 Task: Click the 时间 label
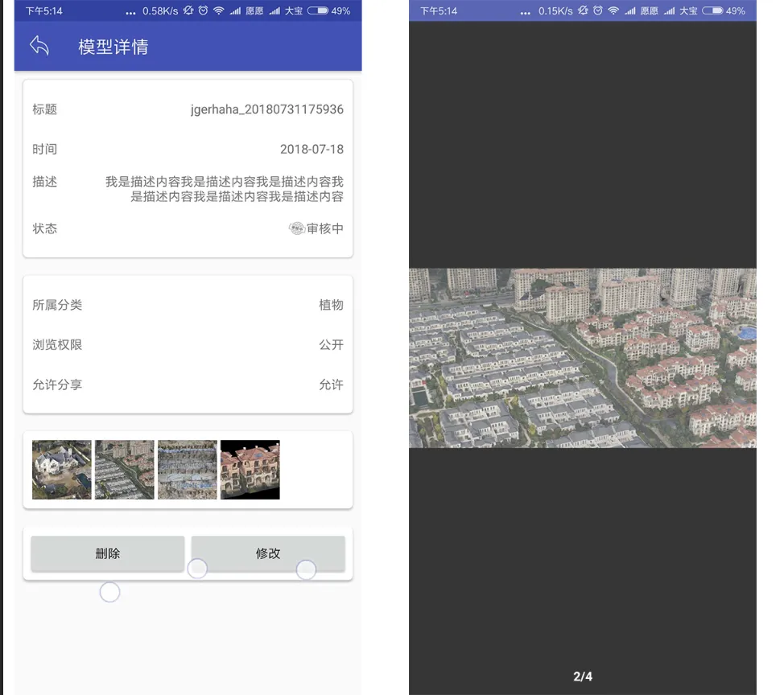coord(45,150)
